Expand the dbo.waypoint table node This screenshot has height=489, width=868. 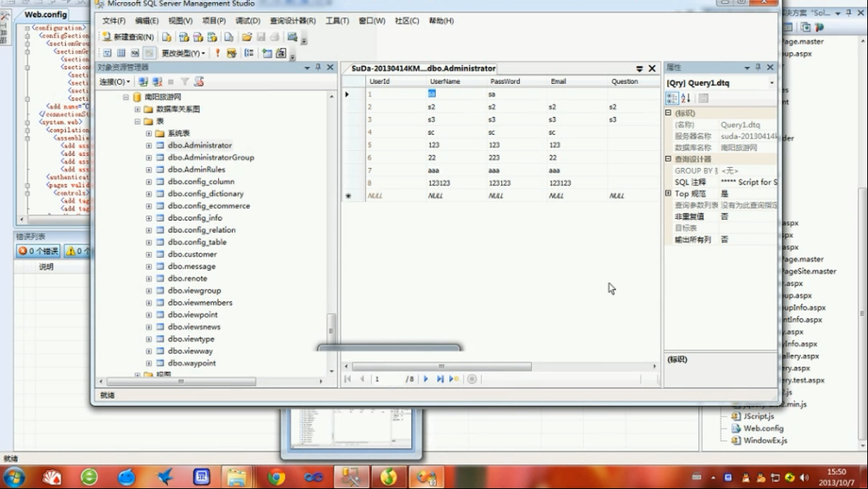click(149, 364)
